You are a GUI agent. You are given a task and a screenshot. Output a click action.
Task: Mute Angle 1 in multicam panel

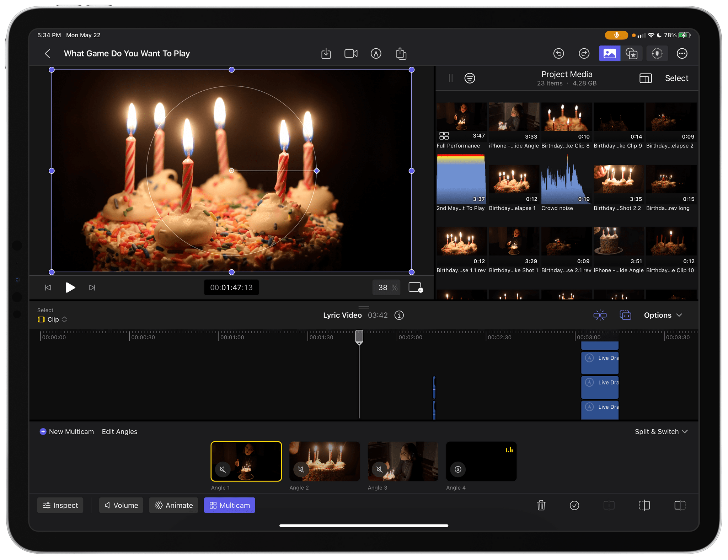coord(223,469)
